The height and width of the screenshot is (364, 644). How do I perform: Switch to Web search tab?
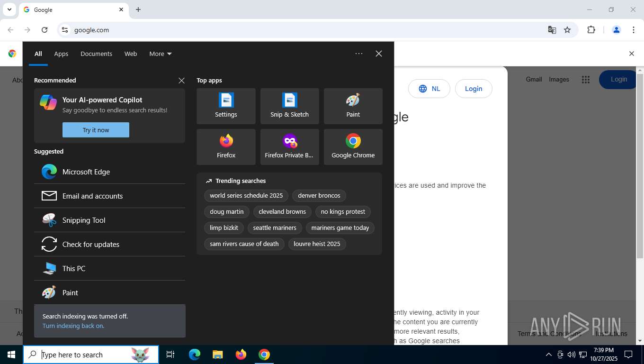(131, 54)
